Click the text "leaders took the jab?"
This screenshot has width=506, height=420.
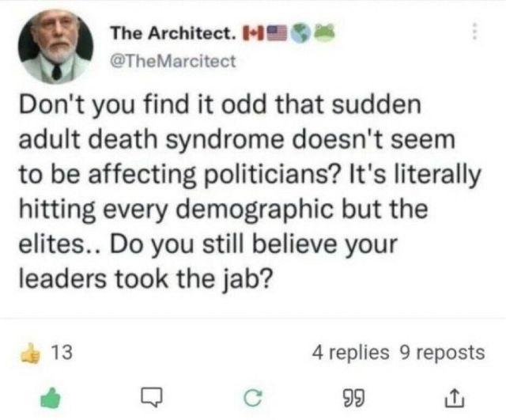[x=146, y=278]
